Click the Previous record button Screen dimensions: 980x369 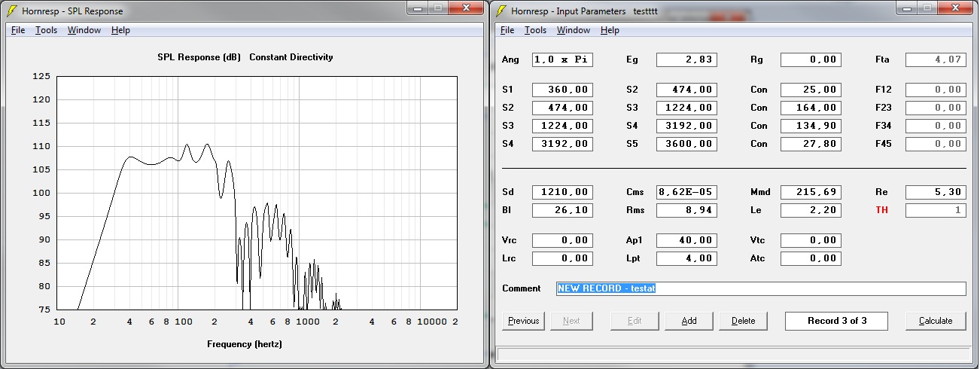coord(523,321)
